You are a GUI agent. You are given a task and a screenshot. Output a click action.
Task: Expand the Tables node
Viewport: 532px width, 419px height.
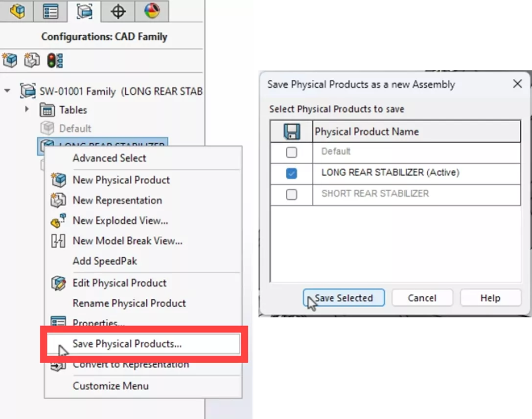[x=27, y=110]
